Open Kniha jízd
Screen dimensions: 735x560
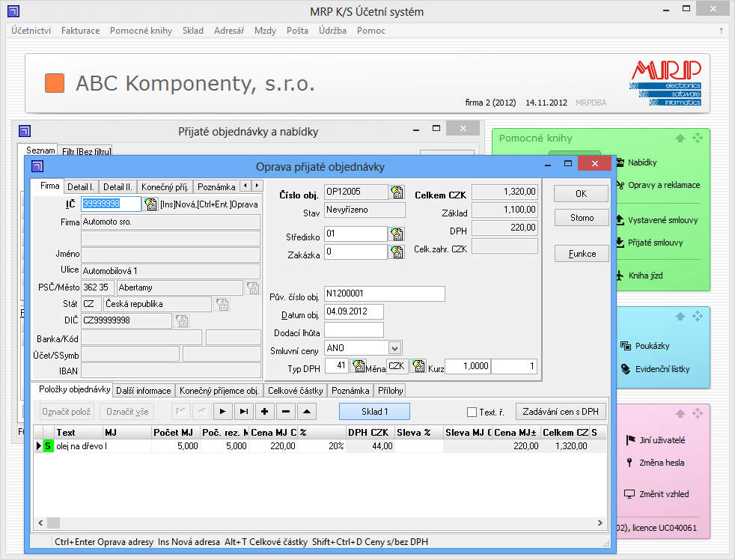[645, 276]
